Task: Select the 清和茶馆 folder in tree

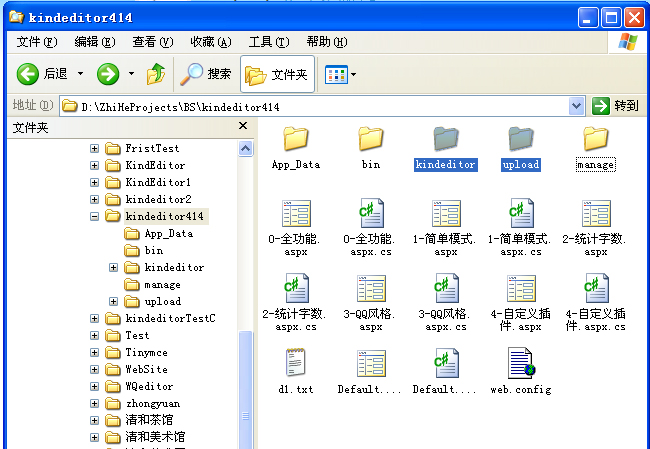Action: (x=139, y=420)
